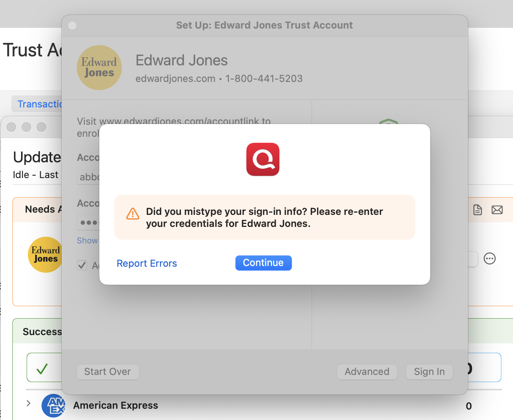Click the Success section header
The height and width of the screenshot is (420, 513).
coord(38,331)
